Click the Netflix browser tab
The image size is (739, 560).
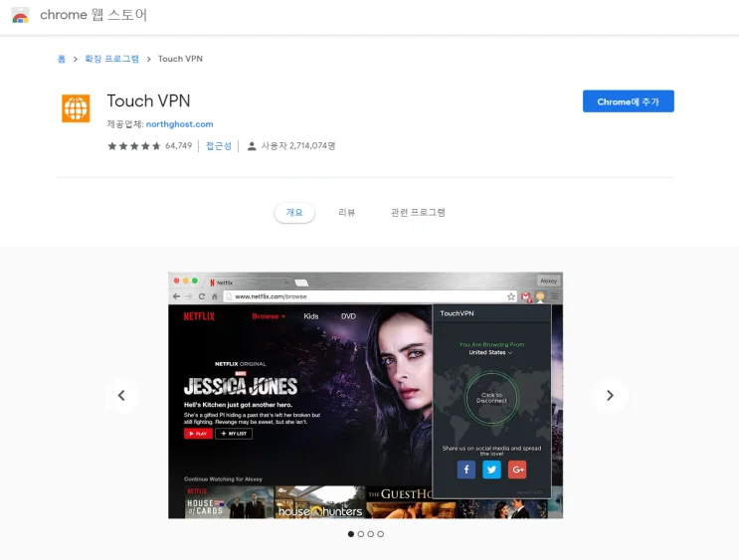(x=250, y=282)
